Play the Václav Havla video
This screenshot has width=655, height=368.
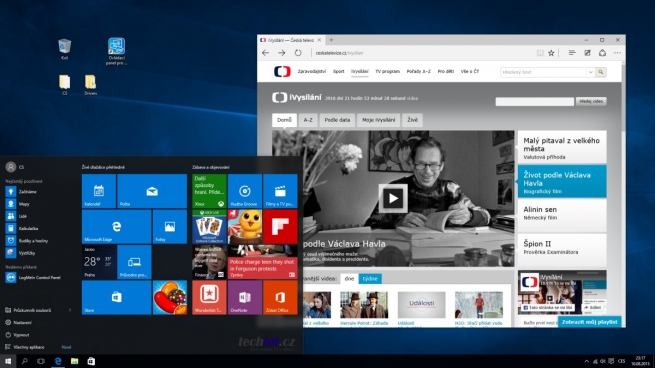click(x=393, y=198)
